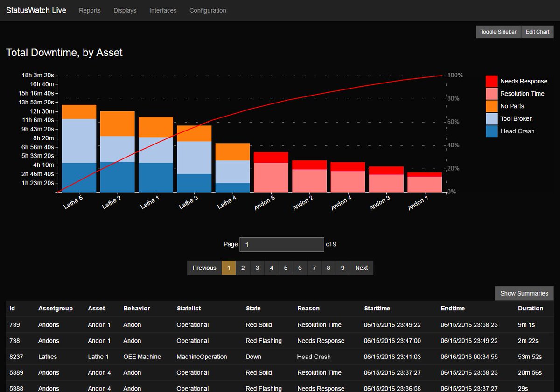Open the Reports menu
Image resolution: width=560 pixels, height=392 pixels.
pos(90,10)
